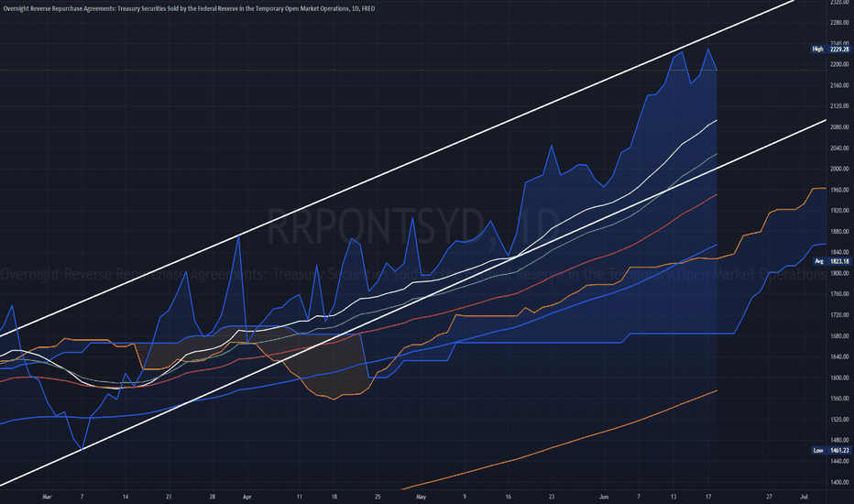Click the chart title 'Overnight Reverse Repurchase Agreements' legend

pos(189,9)
